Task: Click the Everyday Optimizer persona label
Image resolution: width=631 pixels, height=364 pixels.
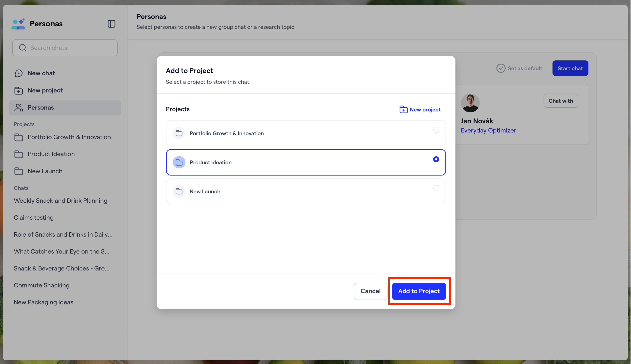Action: 489,131
